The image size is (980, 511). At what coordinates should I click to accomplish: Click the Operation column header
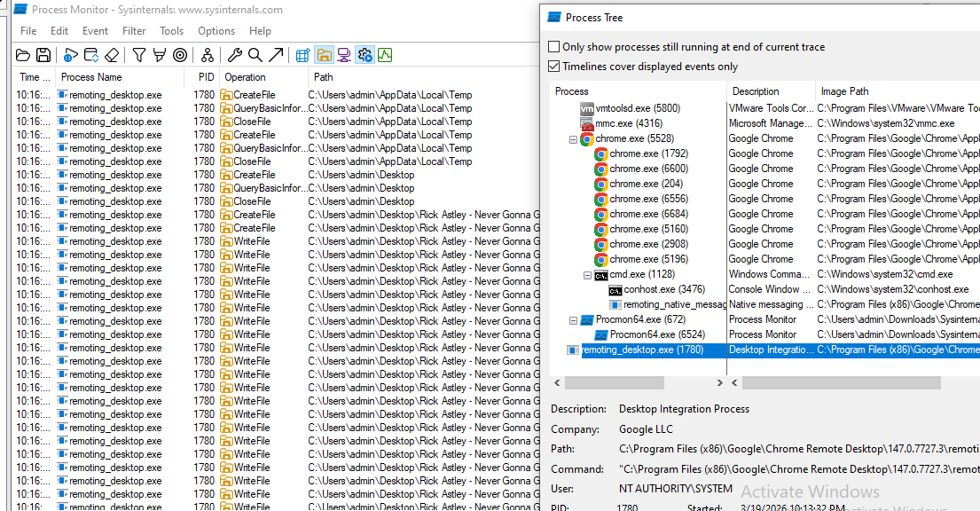click(x=263, y=77)
